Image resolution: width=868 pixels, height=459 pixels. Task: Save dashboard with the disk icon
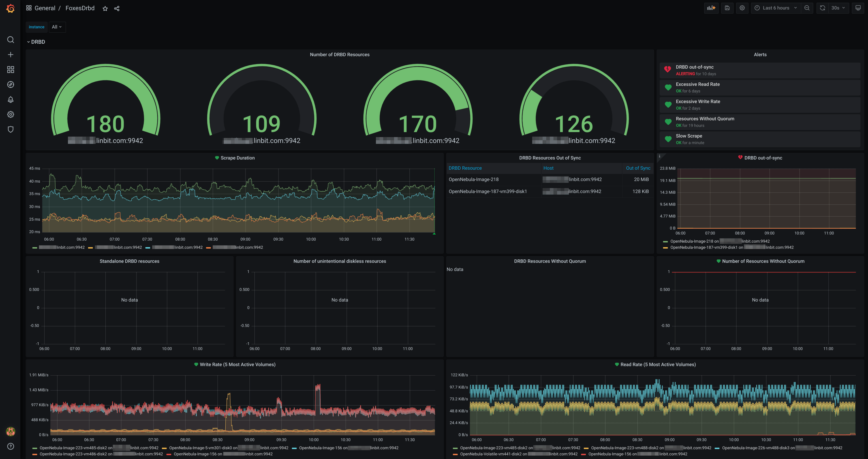[x=727, y=8]
